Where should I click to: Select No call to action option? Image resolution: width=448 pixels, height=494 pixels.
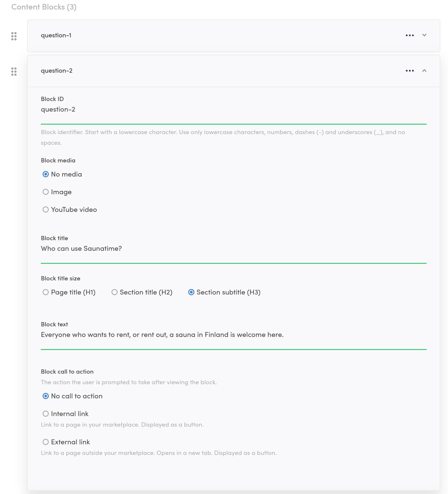[x=45, y=396]
